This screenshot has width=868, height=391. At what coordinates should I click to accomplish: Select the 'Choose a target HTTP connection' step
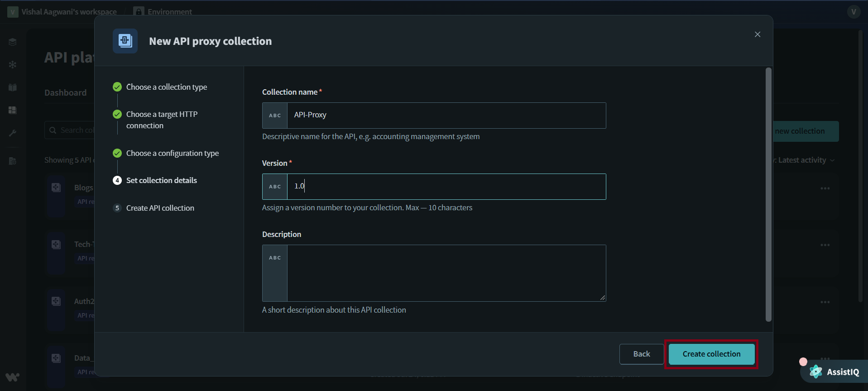click(162, 120)
